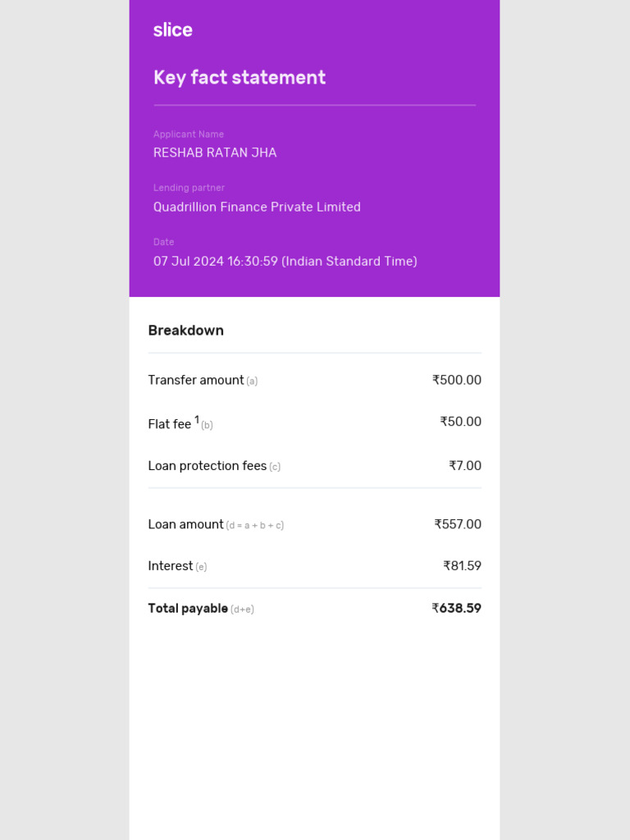Select the ₹557.00 loan amount value
The height and width of the screenshot is (840, 630).
[x=458, y=524]
